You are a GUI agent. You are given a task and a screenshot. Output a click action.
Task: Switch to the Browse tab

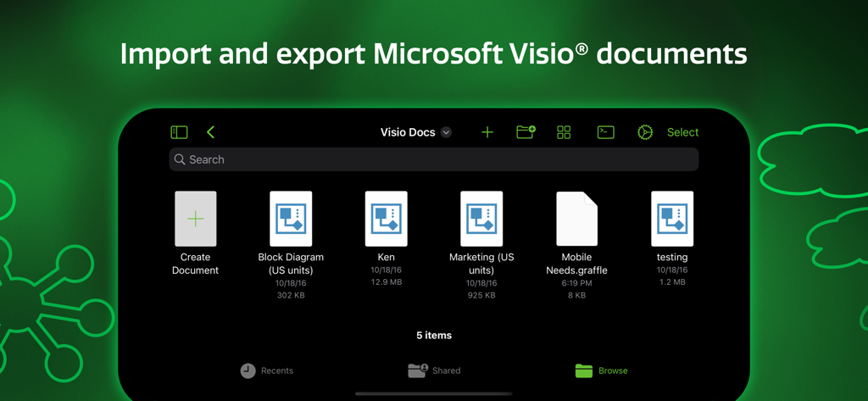coord(601,370)
